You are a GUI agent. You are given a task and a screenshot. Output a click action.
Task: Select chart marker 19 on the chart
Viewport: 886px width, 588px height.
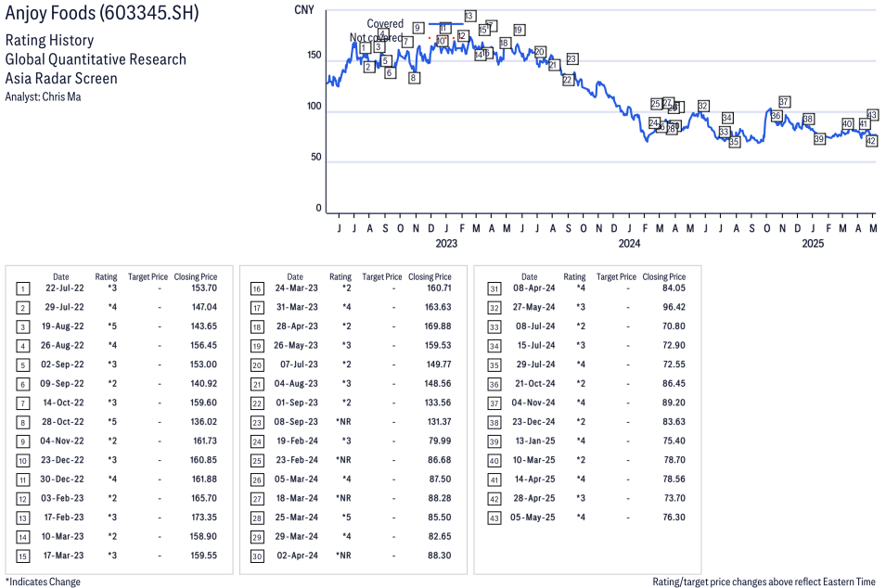coord(519,30)
